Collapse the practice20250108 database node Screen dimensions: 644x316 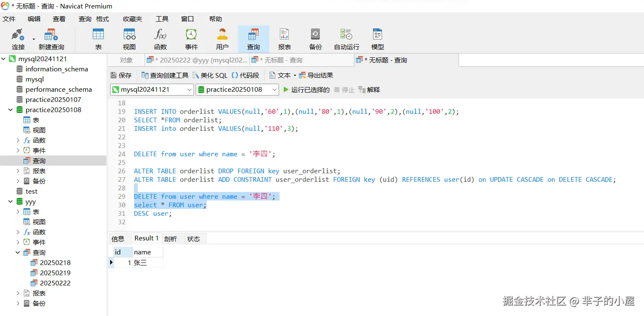click(11, 110)
